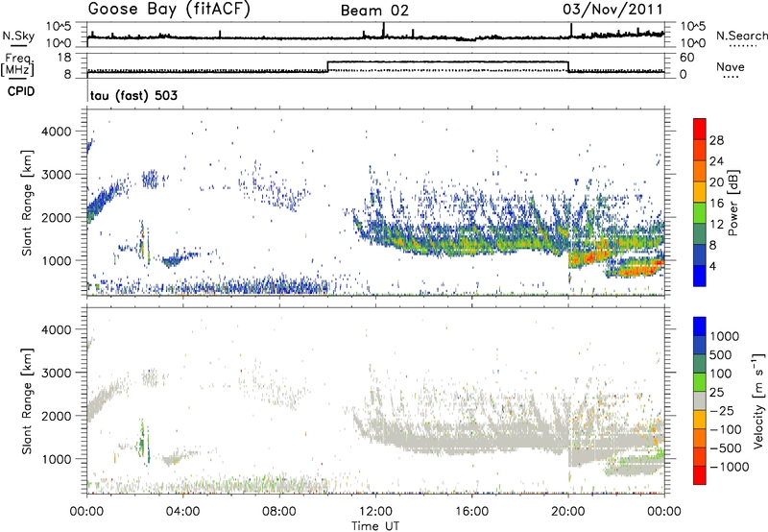
Task: Click the 'N.Sky' legend label
Action: tap(18, 36)
